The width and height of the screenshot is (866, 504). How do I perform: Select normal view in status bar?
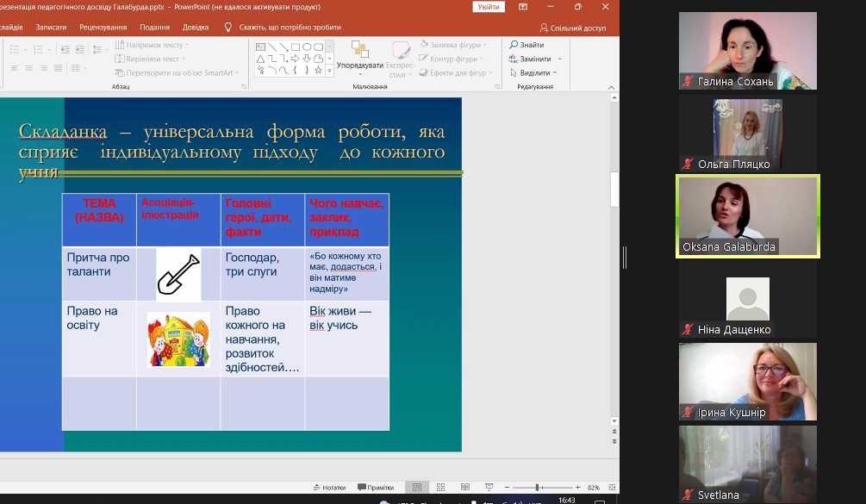click(x=417, y=488)
